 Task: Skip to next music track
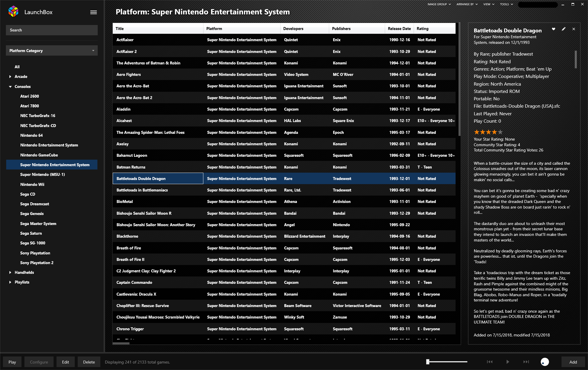526,362
